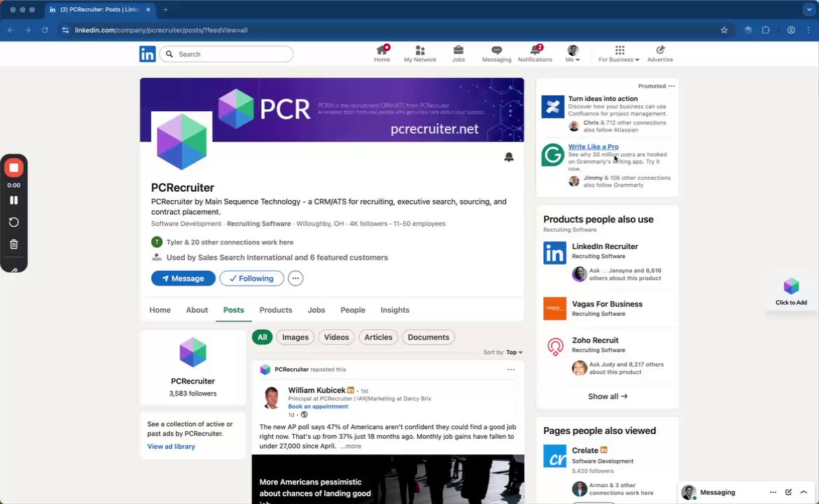
Task: Expand the post text with ...more
Action: (x=351, y=446)
